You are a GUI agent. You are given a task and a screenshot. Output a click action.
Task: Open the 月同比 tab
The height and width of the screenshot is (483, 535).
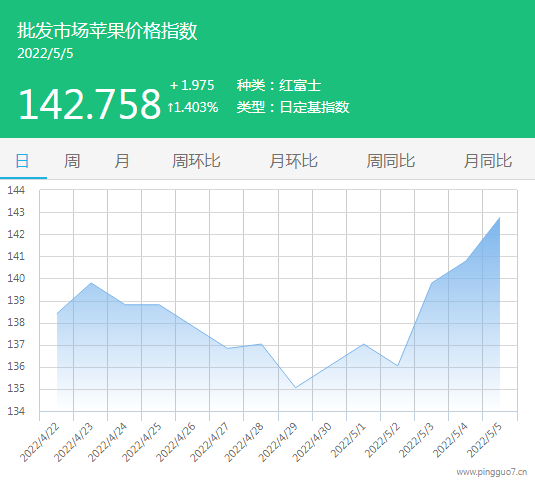coord(488,161)
